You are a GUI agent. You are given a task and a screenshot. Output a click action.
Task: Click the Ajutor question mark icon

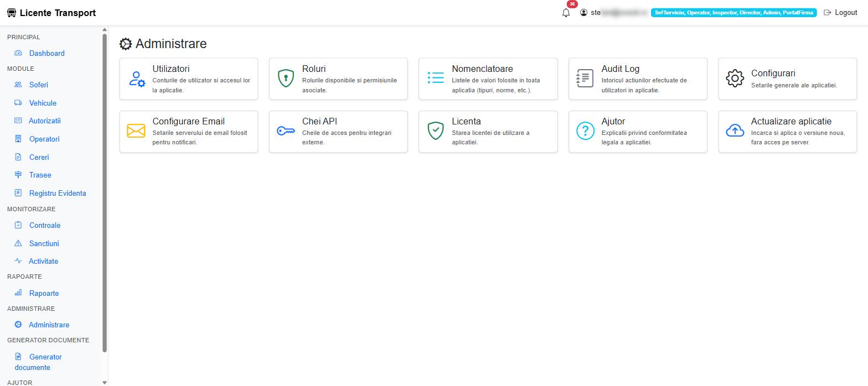tap(585, 131)
